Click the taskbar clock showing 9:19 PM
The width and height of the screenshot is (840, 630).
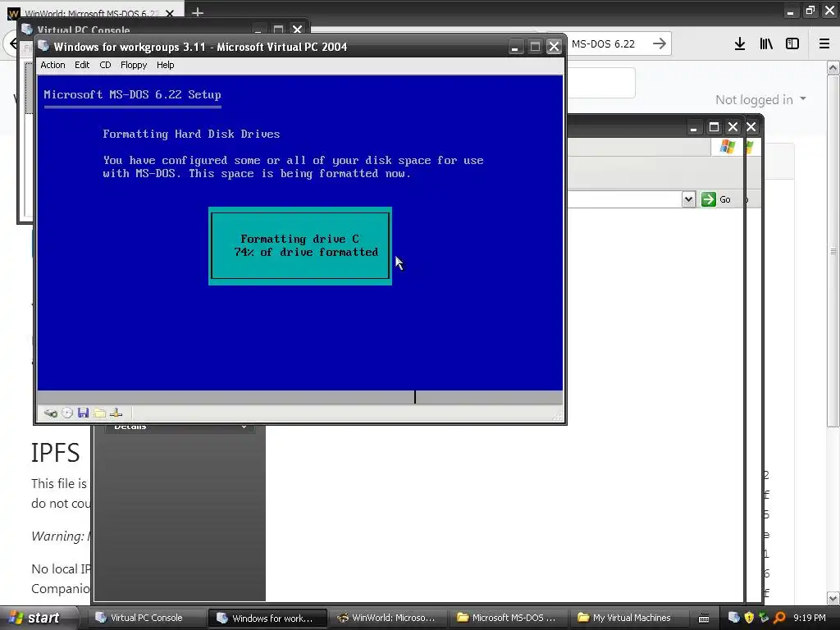[x=810, y=618]
